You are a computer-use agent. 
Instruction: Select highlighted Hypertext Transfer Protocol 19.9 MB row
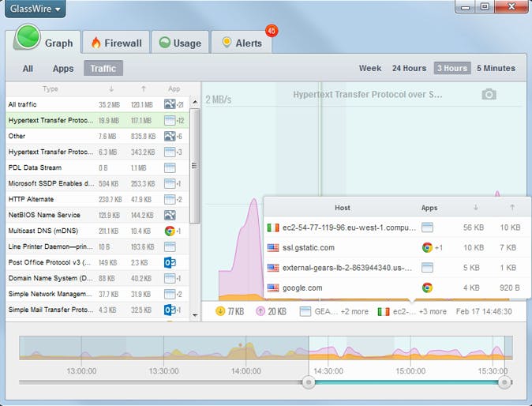click(x=97, y=120)
